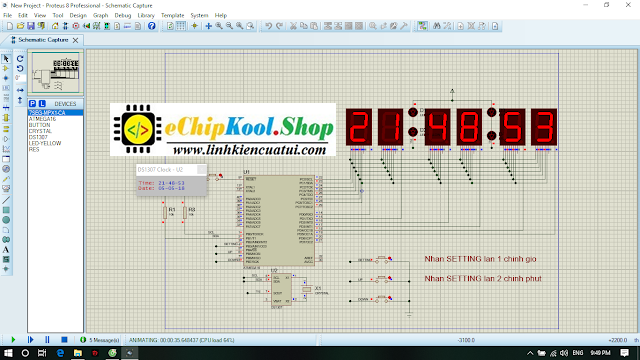The height and width of the screenshot is (360, 640).
Task: Zoom in using the magnifier plus icon
Action: tap(219, 26)
